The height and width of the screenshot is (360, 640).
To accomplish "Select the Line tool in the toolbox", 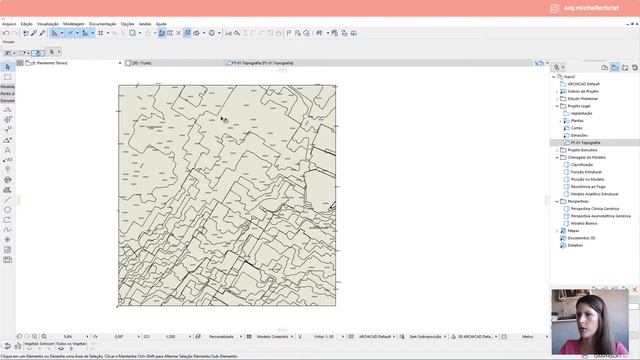I will coord(7,200).
